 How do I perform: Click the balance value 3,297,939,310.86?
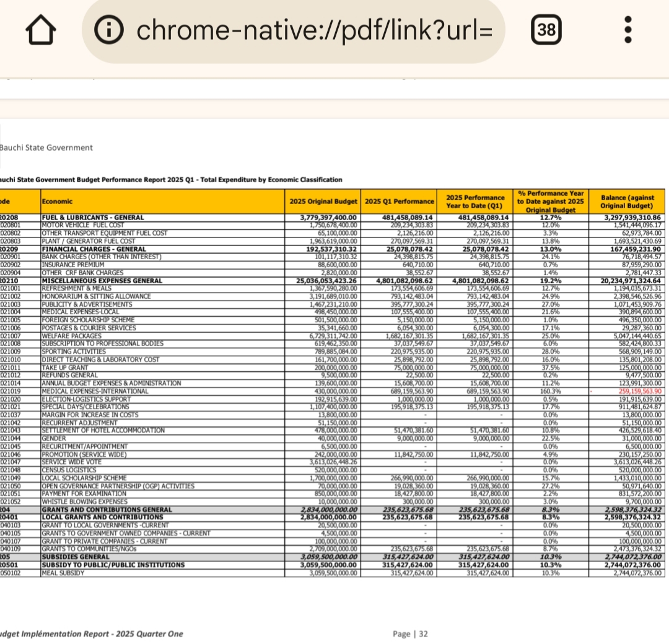(632, 218)
